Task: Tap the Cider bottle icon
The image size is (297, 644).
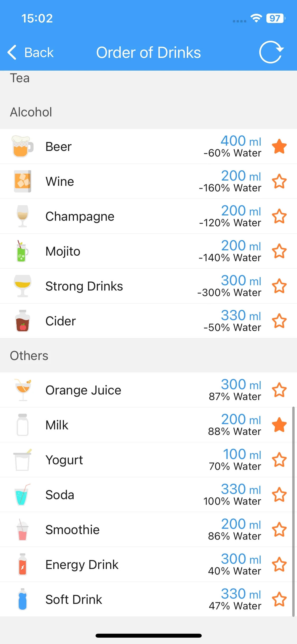Action: pos(23,321)
